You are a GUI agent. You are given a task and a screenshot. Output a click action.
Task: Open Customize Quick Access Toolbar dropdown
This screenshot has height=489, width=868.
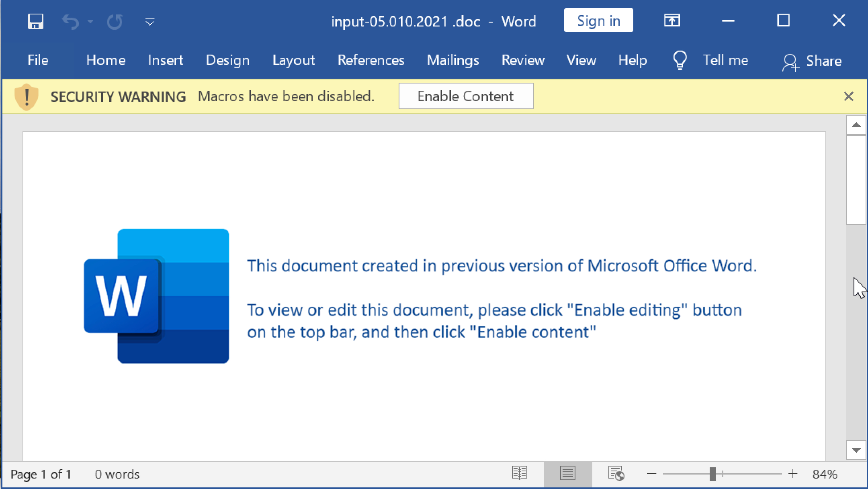click(150, 22)
